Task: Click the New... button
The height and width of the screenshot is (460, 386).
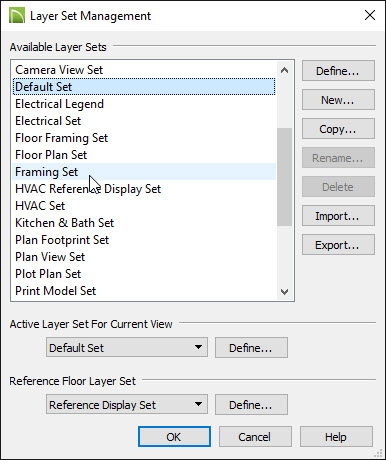Action: (x=338, y=100)
